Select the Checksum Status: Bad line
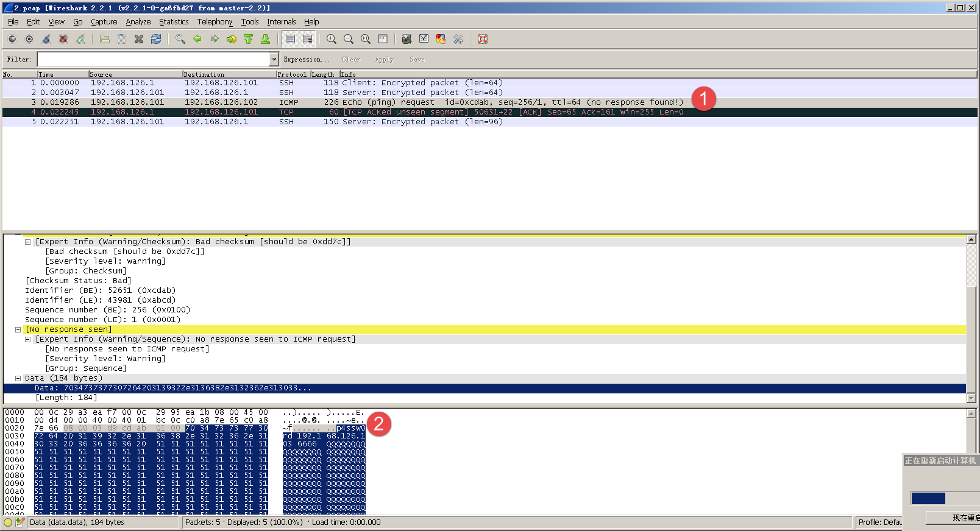 (79, 281)
